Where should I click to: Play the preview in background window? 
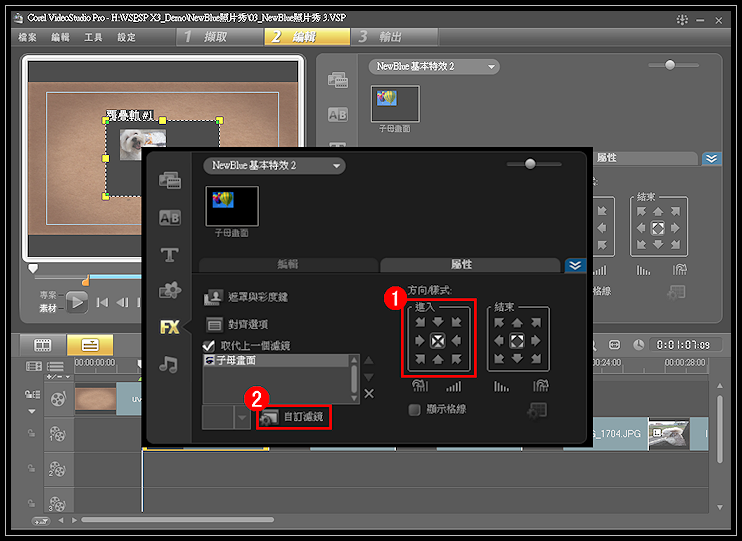pyautogui.click(x=77, y=302)
